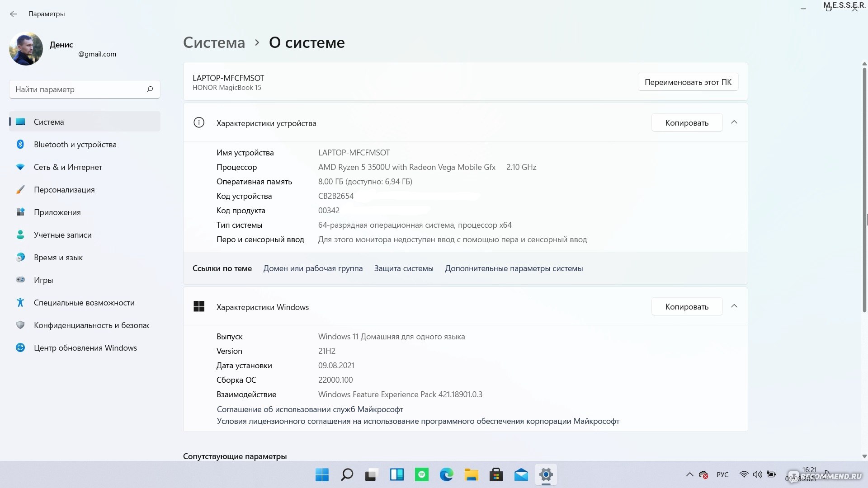Click the shield icon for Конфиденциальность
868x488 pixels.
click(x=20, y=325)
